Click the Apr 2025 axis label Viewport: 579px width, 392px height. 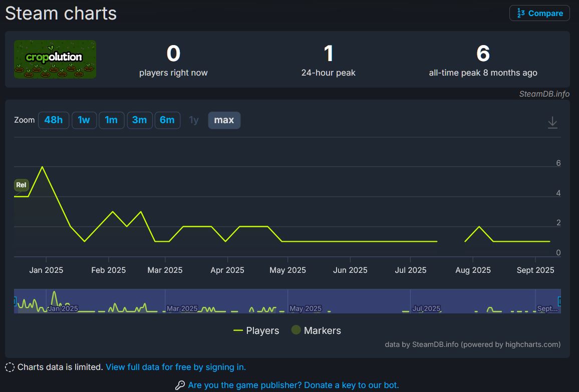click(227, 270)
